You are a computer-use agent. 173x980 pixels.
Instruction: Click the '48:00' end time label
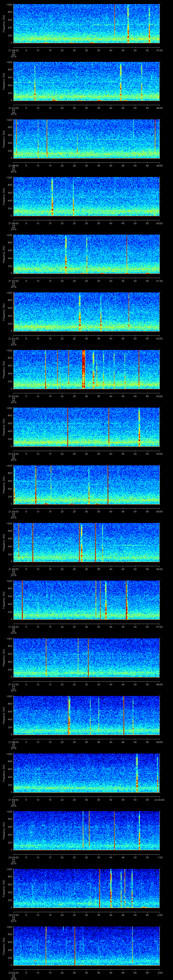pos(159,108)
